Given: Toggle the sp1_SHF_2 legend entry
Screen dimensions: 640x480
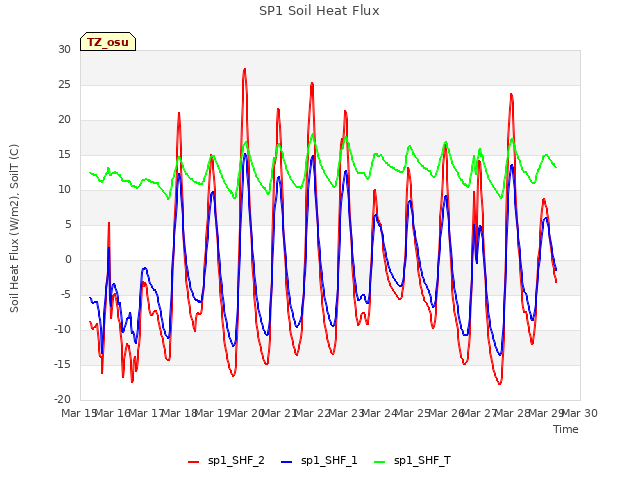Looking at the screenshot, I should pyautogui.click(x=226, y=461).
